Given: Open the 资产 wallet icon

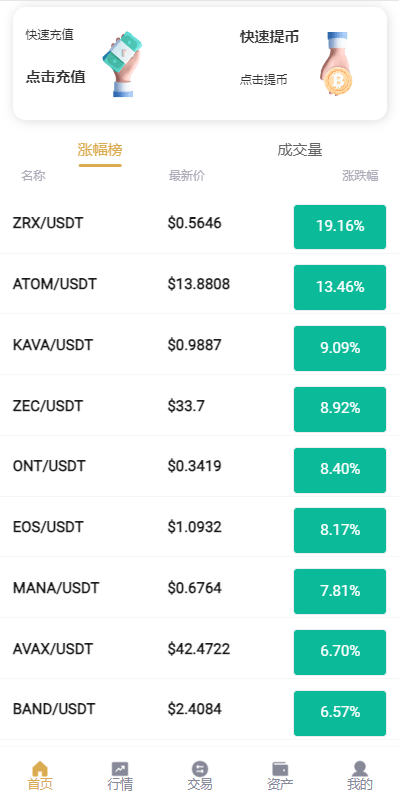Looking at the screenshot, I should 280,768.
